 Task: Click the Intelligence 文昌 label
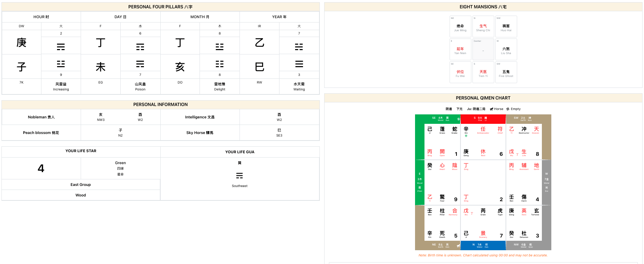pyautogui.click(x=200, y=117)
